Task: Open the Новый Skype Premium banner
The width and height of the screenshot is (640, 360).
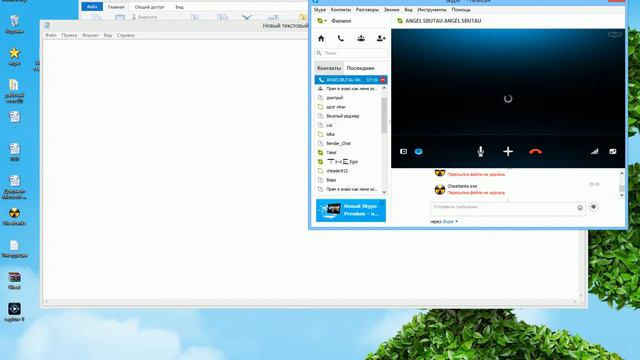Action: pyautogui.click(x=351, y=210)
